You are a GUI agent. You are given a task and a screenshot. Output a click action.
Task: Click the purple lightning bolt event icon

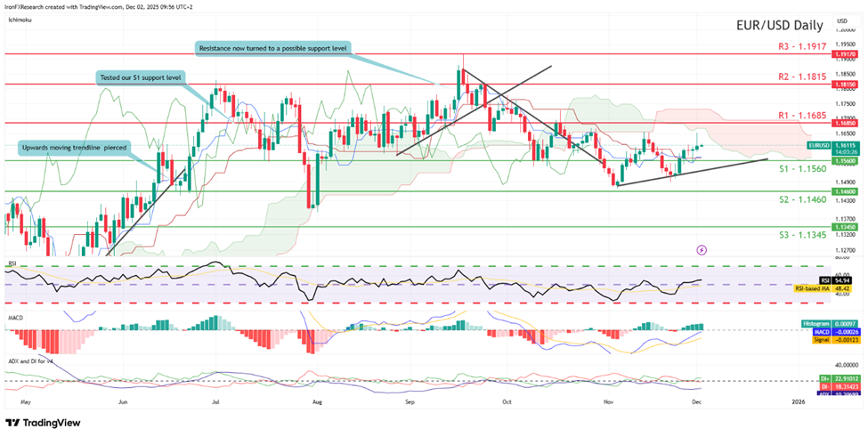pos(702,250)
